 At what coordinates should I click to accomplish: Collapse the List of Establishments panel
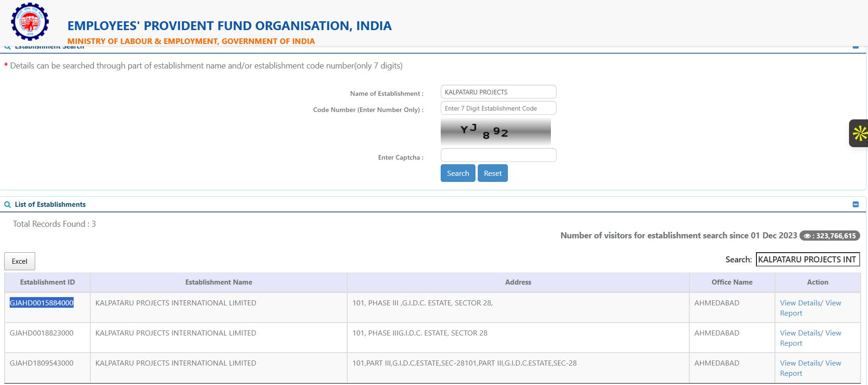[x=856, y=205]
